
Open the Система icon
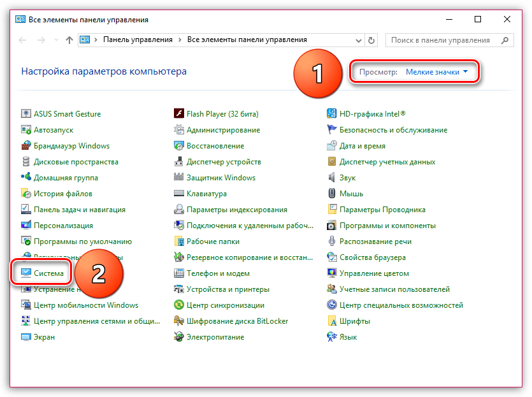click(26, 273)
